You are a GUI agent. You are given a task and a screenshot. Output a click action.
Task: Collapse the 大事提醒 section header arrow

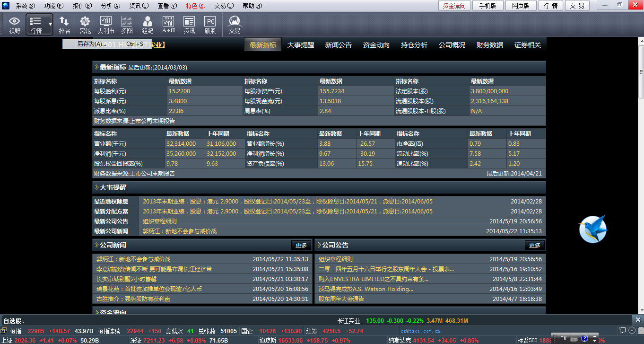(x=97, y=187)
